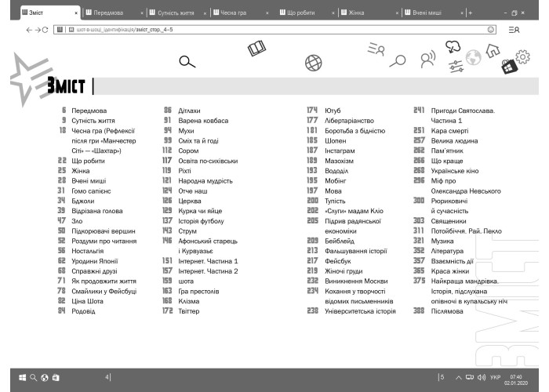Click the wireframe globe icon
This screenshot has width=549, height=392.
point(314,63)
